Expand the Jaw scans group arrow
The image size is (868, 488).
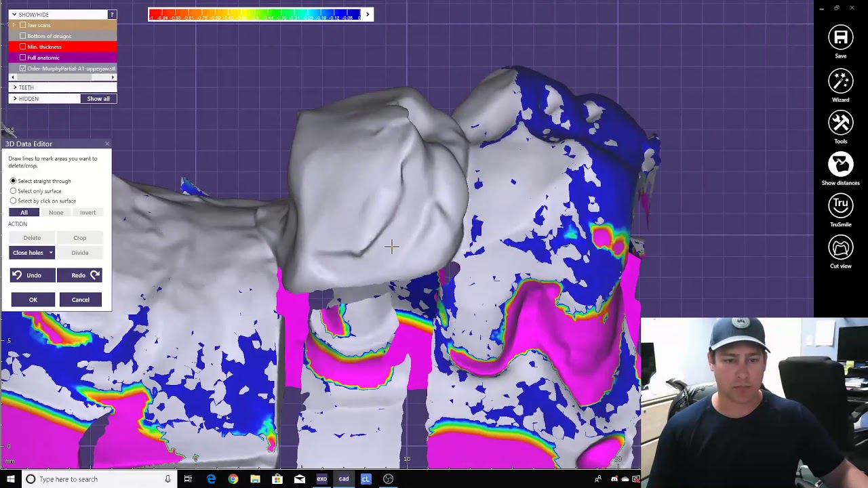click(14, 25)
